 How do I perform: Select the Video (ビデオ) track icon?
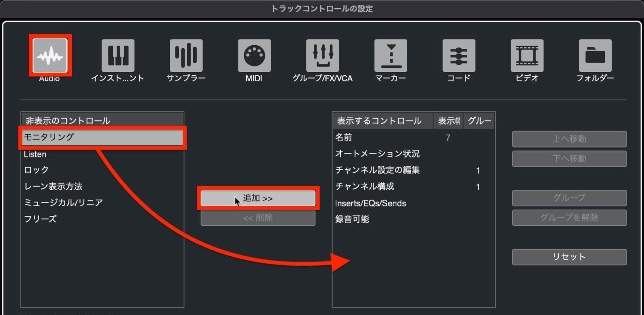click(527, 56)
